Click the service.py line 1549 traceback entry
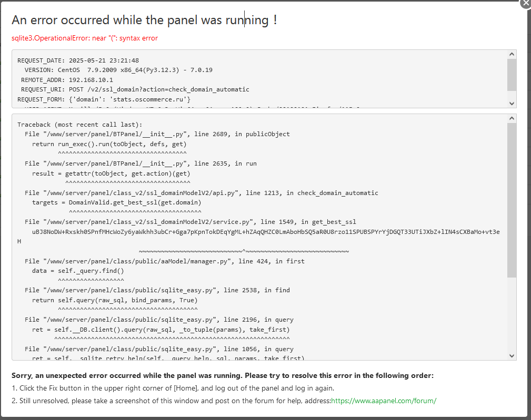 click(190, 222)
